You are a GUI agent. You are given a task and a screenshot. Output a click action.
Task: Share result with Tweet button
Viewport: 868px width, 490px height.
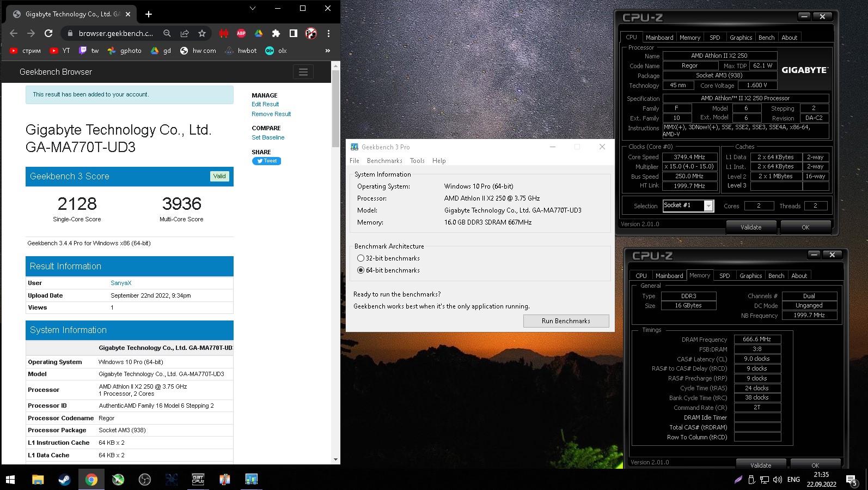click(266, 161)
